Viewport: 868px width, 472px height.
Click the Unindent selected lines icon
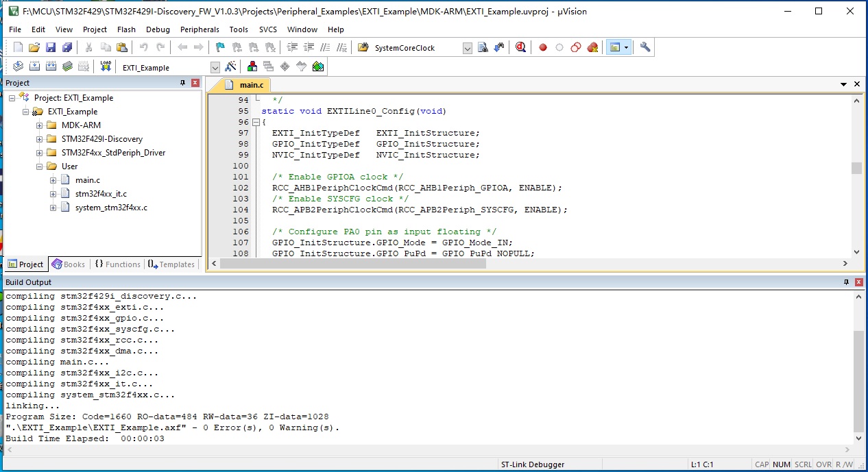[x=309, y=47]
